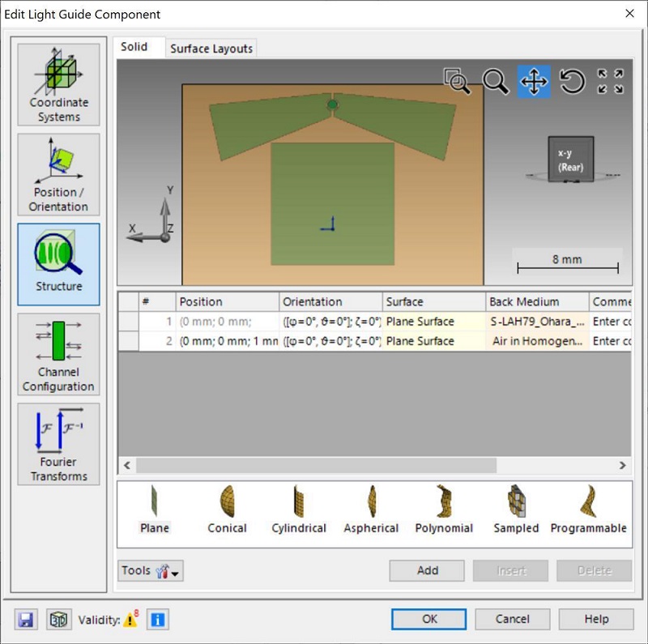
Task: Click the horizontal scrollbar thumb
Action: 317,466
